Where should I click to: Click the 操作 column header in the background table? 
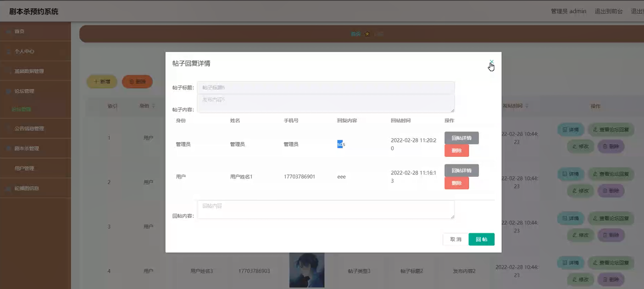[x=596, y=106]
